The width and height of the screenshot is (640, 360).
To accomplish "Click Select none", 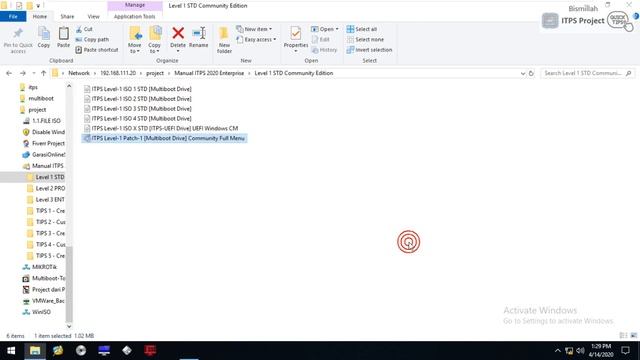I will click(365, 40).
